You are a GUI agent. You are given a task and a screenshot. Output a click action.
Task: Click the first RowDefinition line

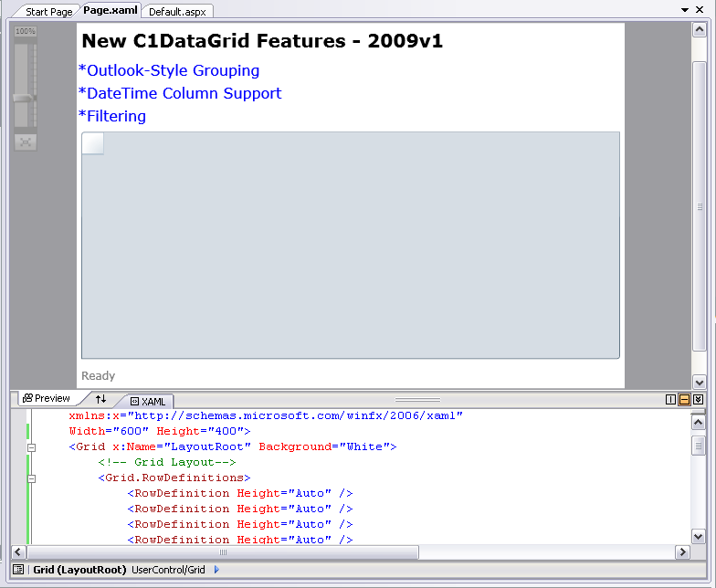240,493
